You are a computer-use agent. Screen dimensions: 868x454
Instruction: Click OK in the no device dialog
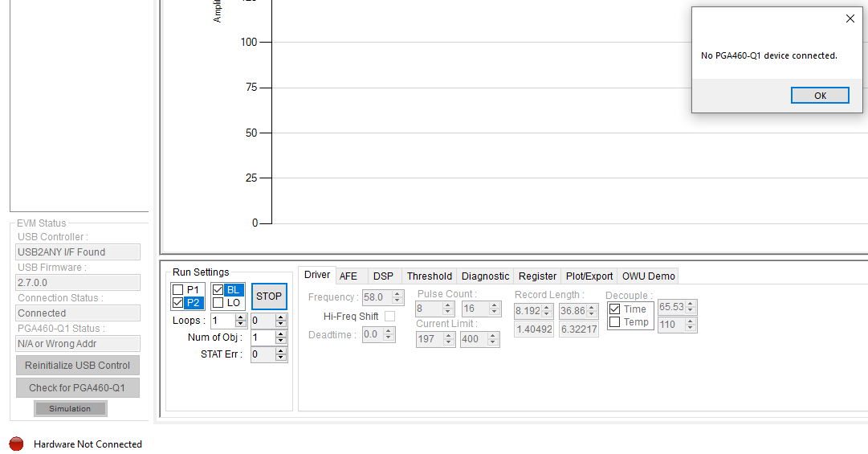tap(820, 96)
